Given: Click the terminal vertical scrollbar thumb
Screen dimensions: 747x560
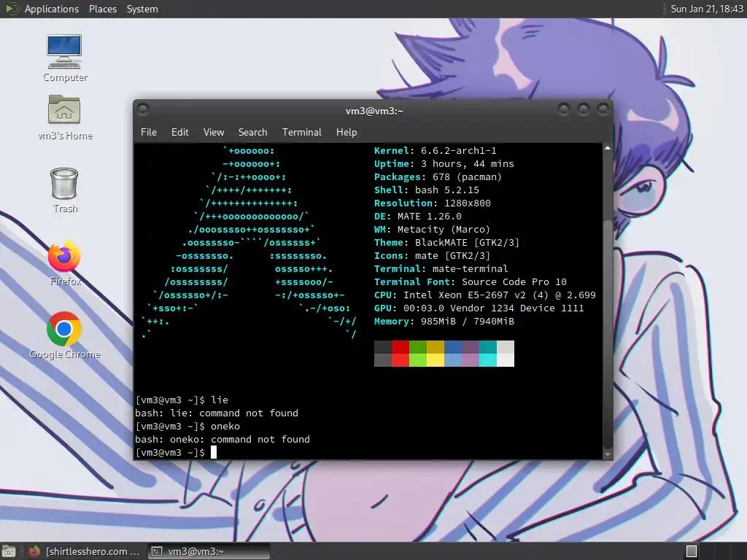Looking at the screenshot, I should [x=608, y=333].
